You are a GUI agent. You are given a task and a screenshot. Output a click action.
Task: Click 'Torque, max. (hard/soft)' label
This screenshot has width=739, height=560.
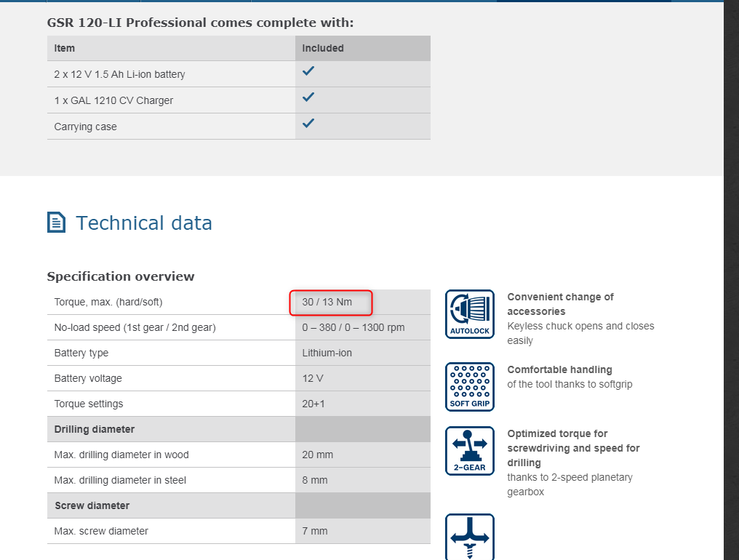[108, 302]
